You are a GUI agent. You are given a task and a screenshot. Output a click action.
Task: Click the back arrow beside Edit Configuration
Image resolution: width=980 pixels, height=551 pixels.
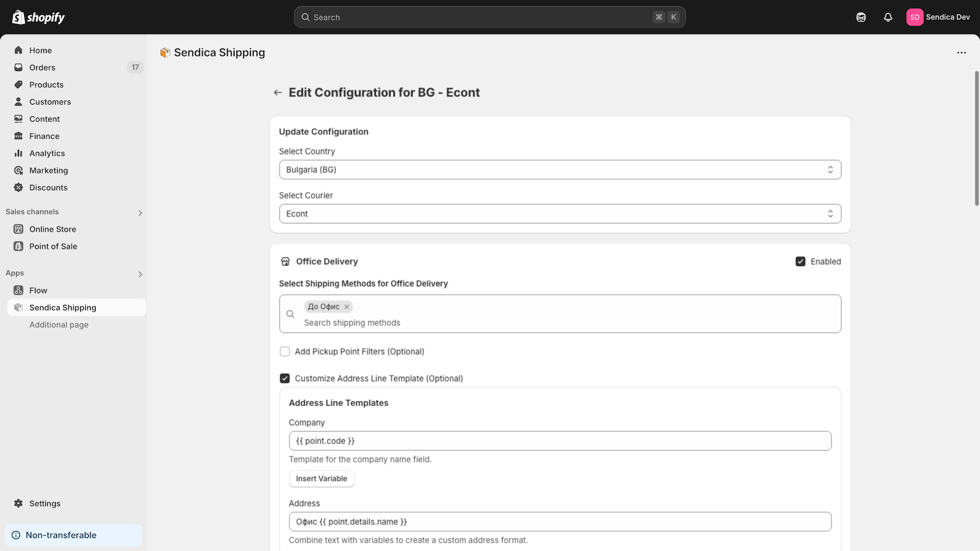point(277,92)
